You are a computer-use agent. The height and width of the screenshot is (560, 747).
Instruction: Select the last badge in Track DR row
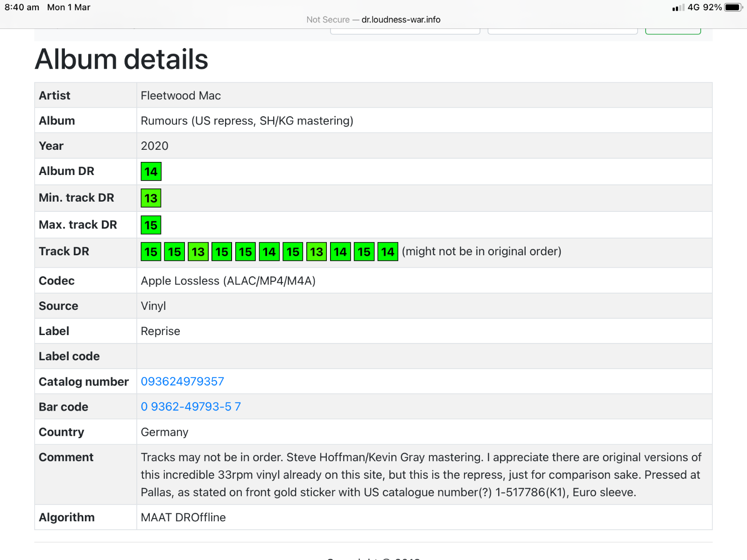388,252
